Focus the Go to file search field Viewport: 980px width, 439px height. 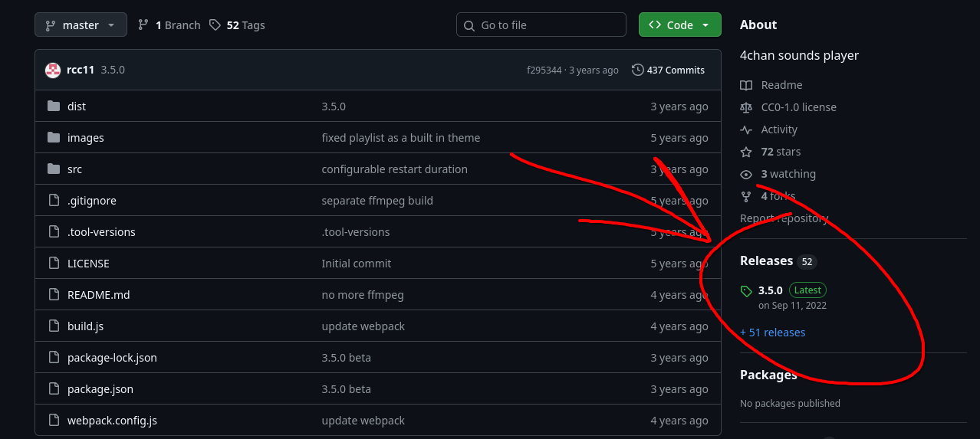pos(541,25)
